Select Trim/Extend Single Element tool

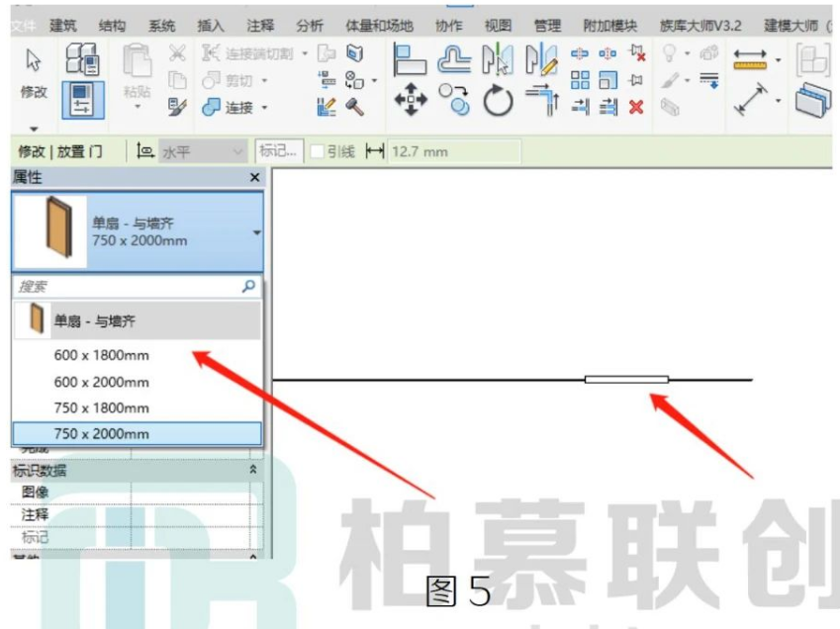click(580, 107)
